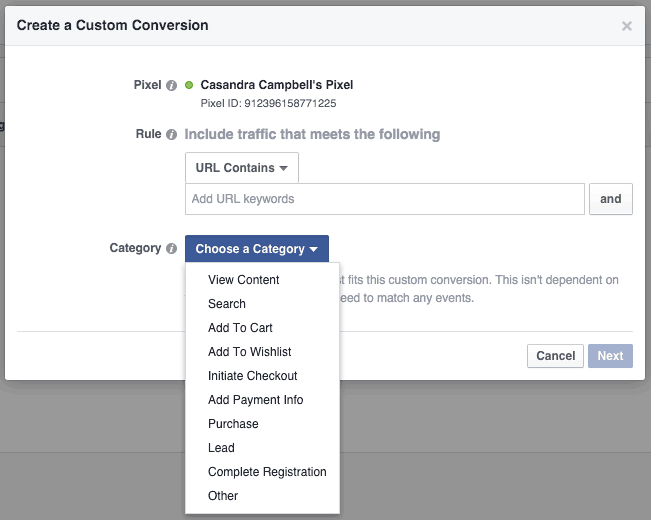
Task: Click the info icon next to Category
Action: pyautogui.click(x=171, y=249)
